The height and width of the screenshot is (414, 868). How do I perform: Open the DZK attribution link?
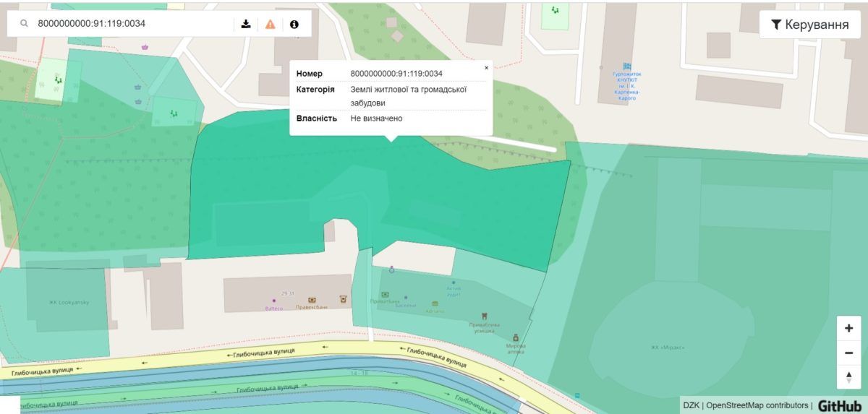tap(692, 405)
